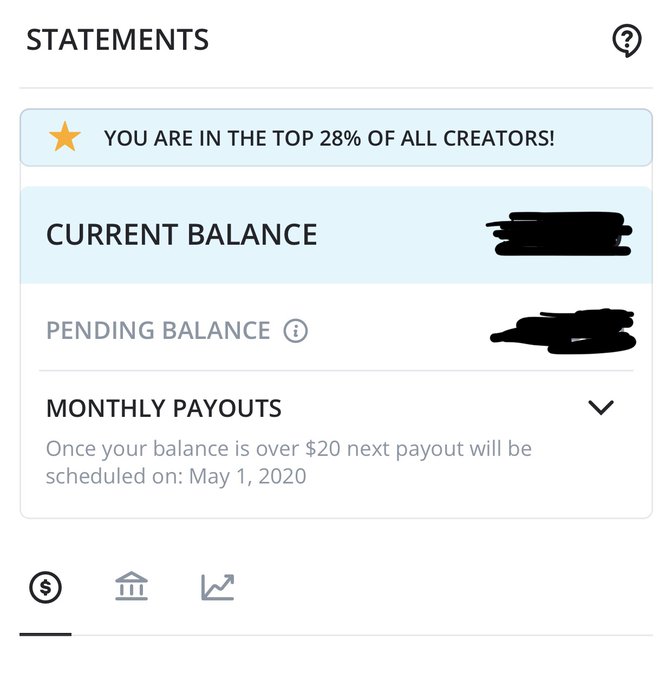Image resolution: width=672 pixels, height=680 pixels.
Task: Tap the Top 28% of All Creators banner
Action: click(x=336, y=137)
